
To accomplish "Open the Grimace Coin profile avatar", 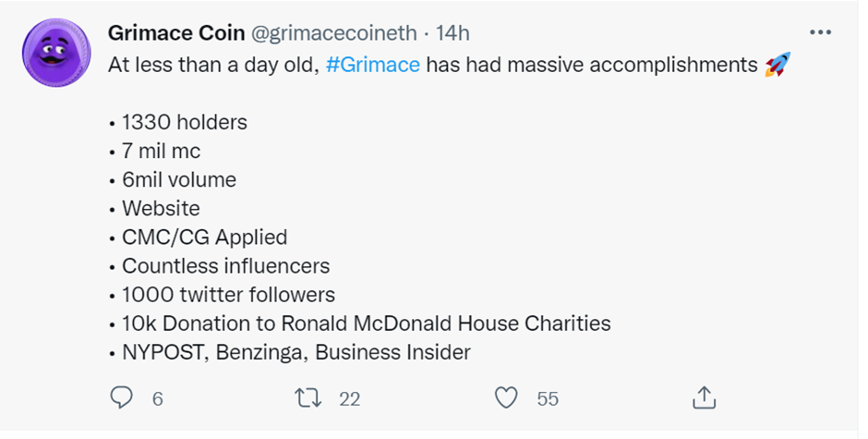I will 56,53.
